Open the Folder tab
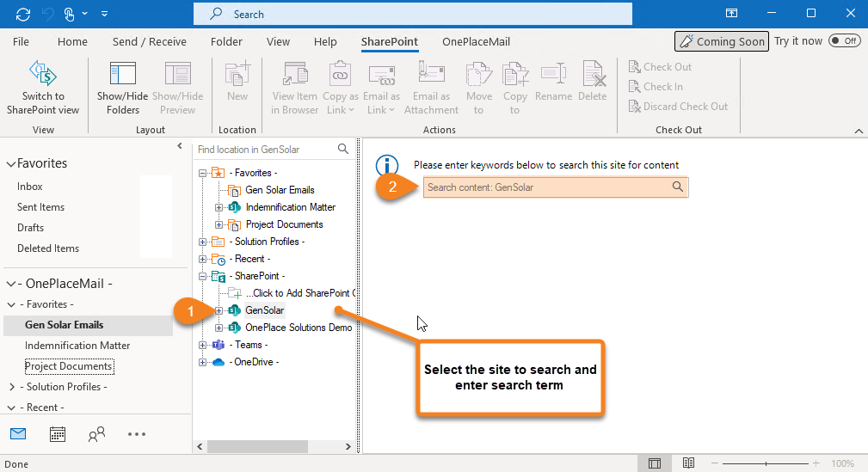The height and width of the screenshot is (472, 868). pyautogui.click(x=226, y=41)
